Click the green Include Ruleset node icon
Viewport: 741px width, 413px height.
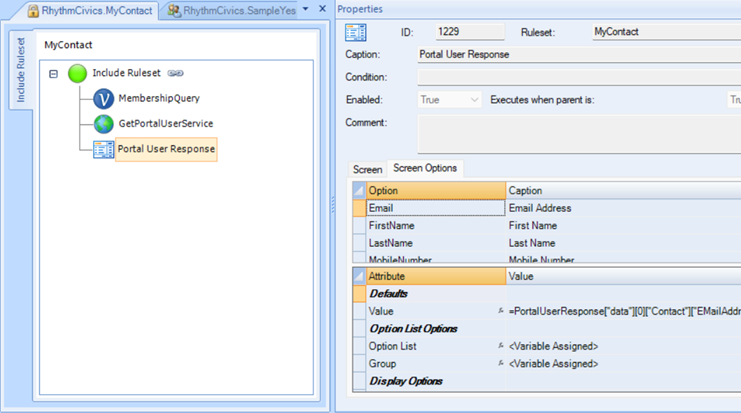77,73
